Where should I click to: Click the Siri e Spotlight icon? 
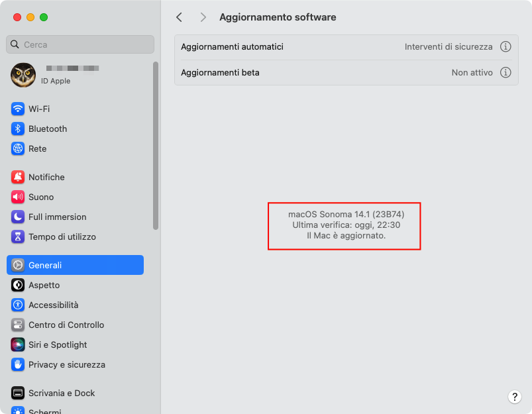coord(18,344)
